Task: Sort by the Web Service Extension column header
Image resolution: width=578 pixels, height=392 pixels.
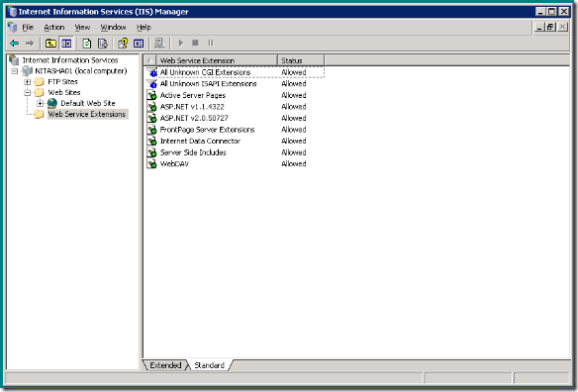Action: (x=217, y=60)
